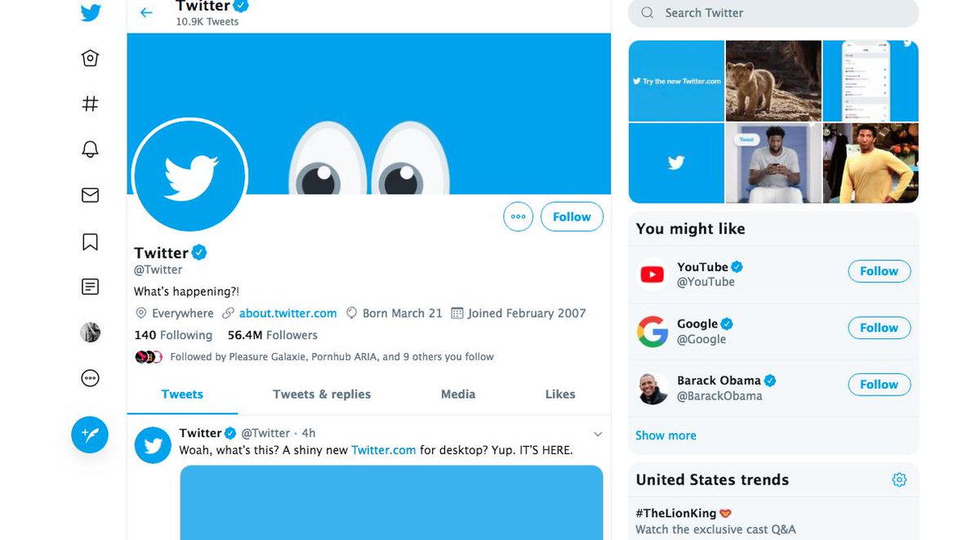
Task: Open Messages envelope icon
Action: click(x=91, y=195)
